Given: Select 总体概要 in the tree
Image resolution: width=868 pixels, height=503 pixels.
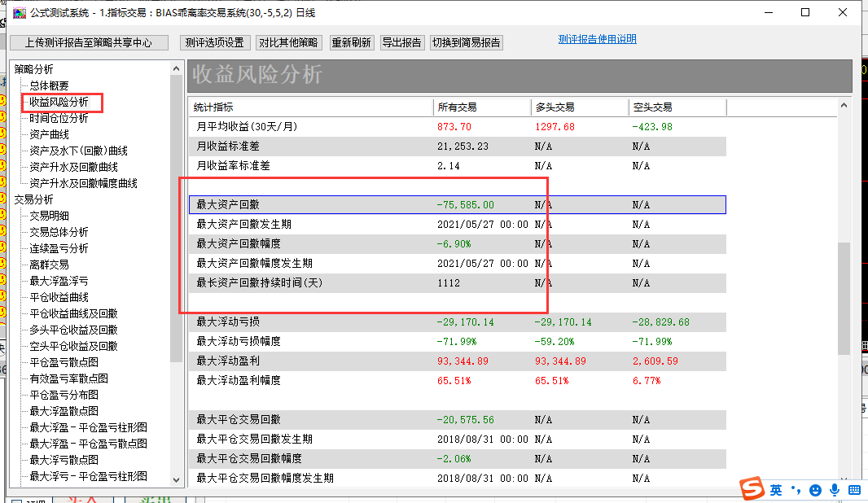Looking at the screenshot, I should [50, 85].
